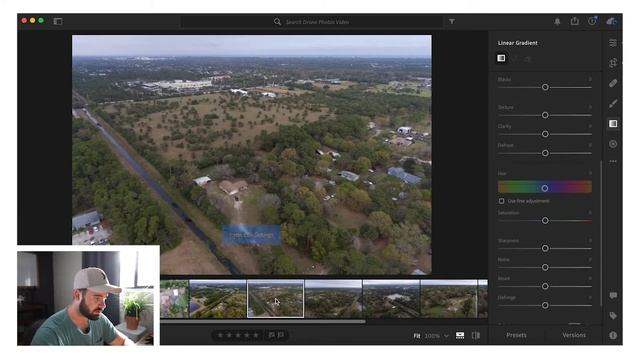This screenshot has width=640, height=360.
Task: Select the second thumbnail after the highlighted one
Action: click(391, 298)
